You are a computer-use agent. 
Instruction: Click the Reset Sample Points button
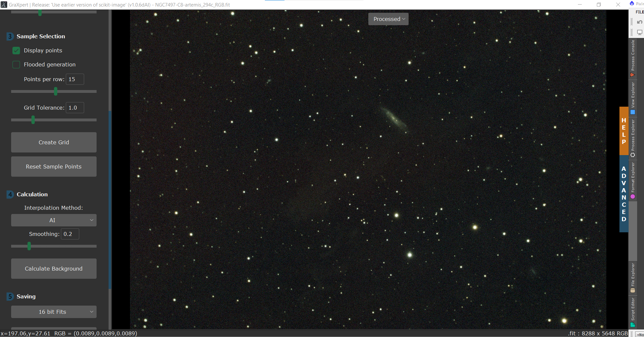[54, 167]
